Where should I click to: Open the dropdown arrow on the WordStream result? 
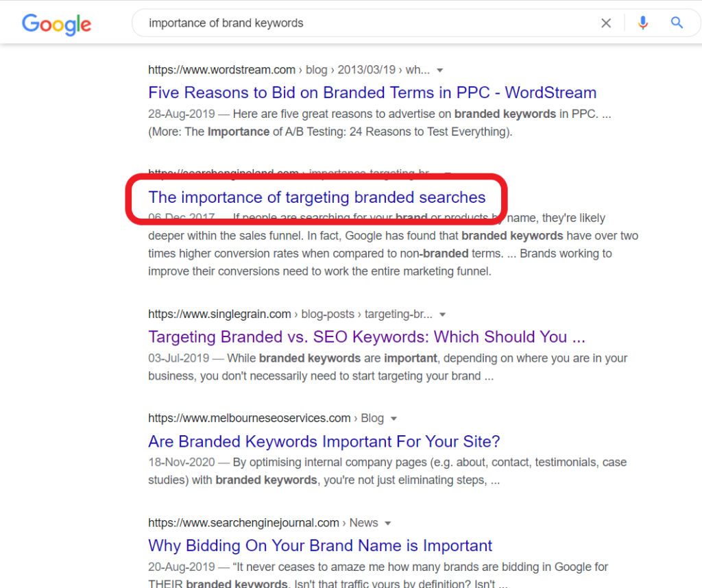click(x=439, y=69)
